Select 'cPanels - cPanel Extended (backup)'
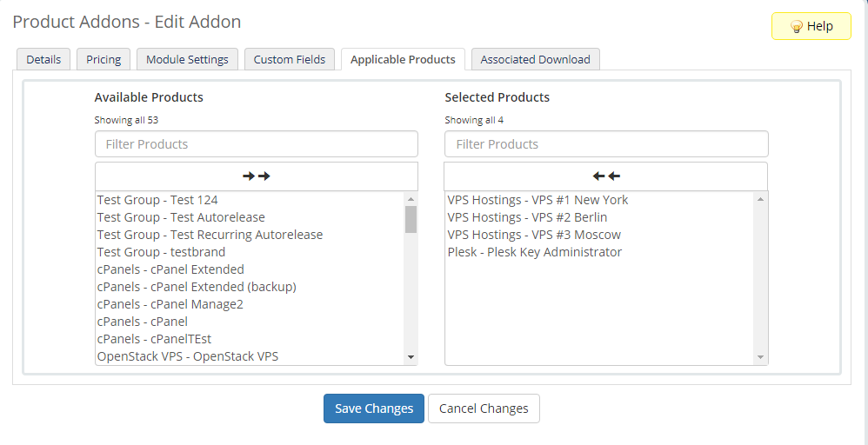 pos(250,288)
